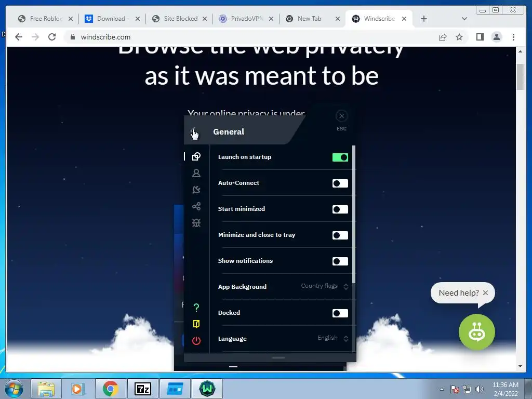Screen dimensions: 532x399
Task: Open the Chrome side panel icon
Action: click(480, 37)
